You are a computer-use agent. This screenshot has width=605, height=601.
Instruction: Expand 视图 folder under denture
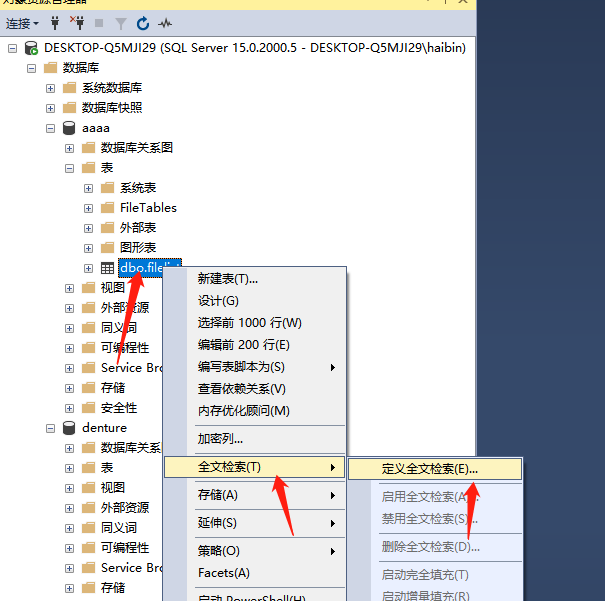69,488
